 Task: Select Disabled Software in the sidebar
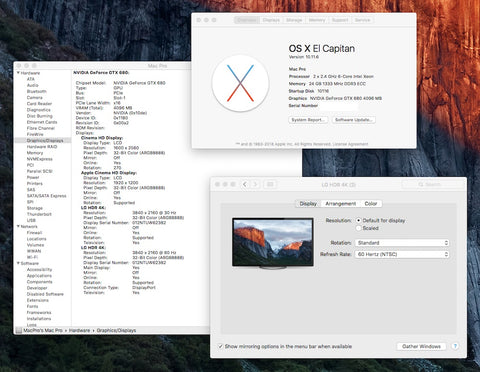click(x=45, y=294)
